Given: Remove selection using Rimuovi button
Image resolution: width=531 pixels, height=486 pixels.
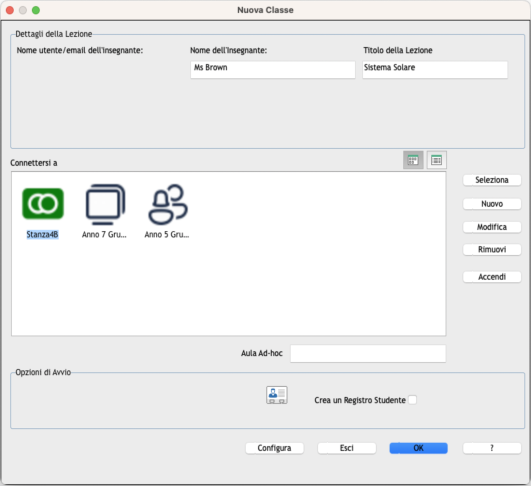Looking at the screenshot, I should (x=492, y=250).
